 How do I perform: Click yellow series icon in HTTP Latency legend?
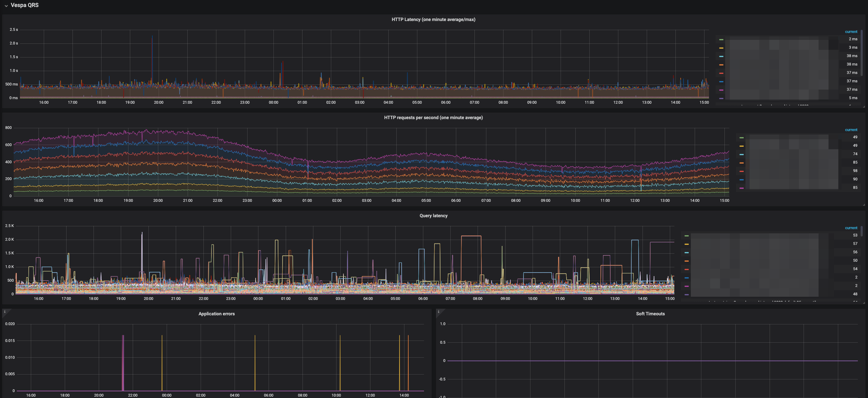(721, 48)
